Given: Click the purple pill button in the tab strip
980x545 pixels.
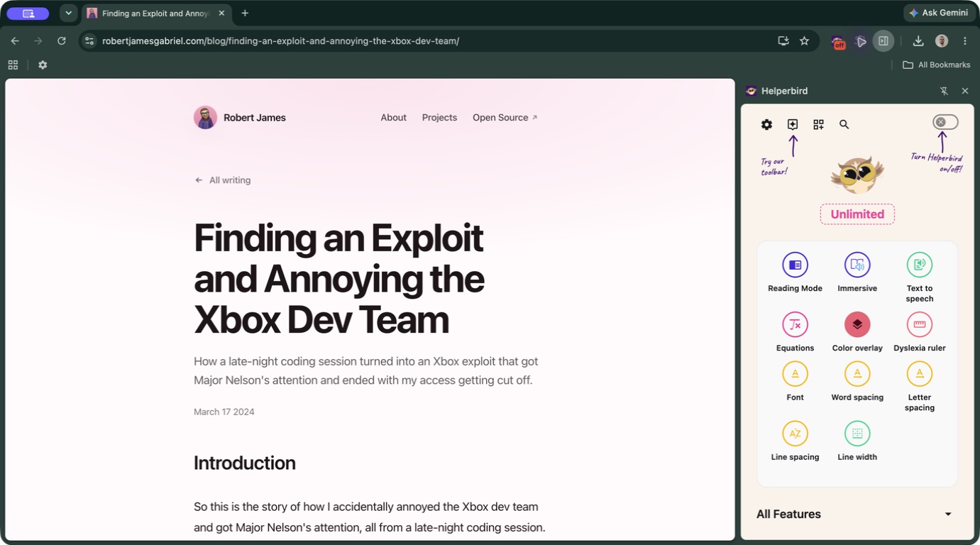Looking at the screenshot, I should (x=28, y=13).
